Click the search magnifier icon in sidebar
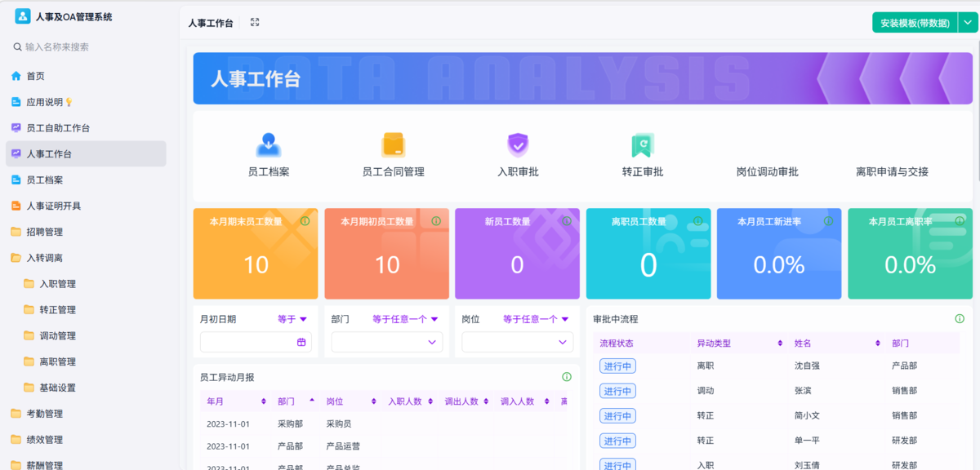This screenshot has height=470, width=980. pyautogui.click(x=17, y=47)
